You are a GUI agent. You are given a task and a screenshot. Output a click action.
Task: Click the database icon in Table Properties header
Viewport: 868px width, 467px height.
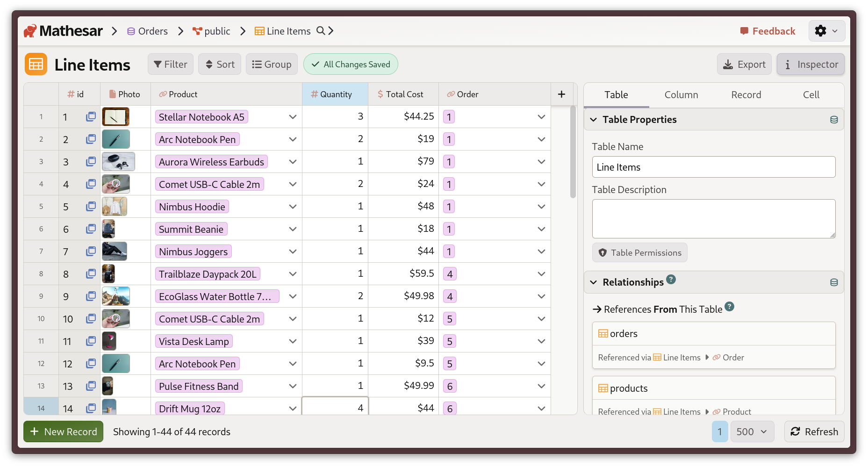pos(833,120)
